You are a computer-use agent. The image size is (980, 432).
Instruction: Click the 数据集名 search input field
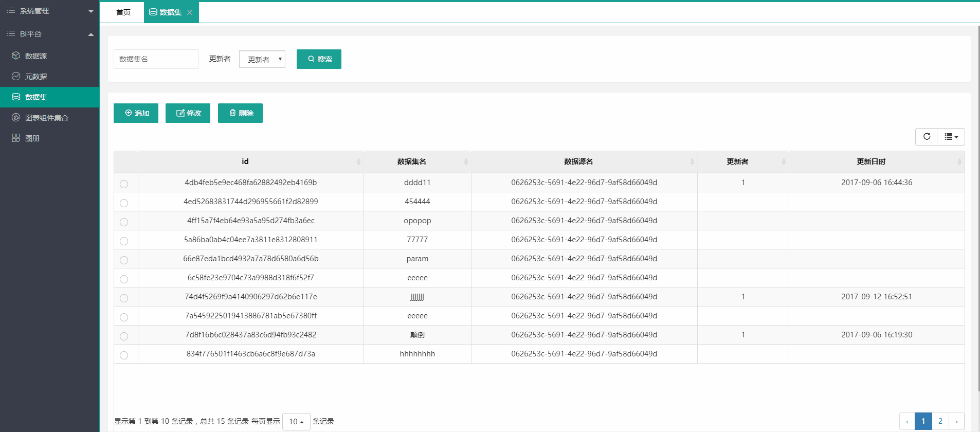tap(156, 59)
